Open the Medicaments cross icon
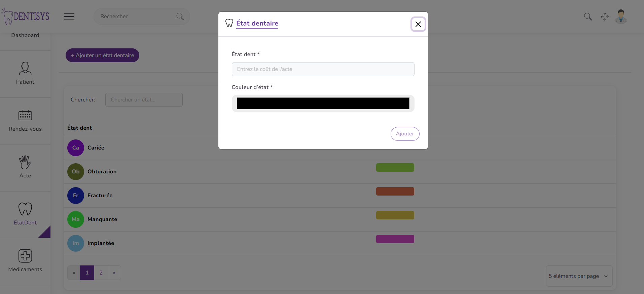644x294 pixels. 25,256
